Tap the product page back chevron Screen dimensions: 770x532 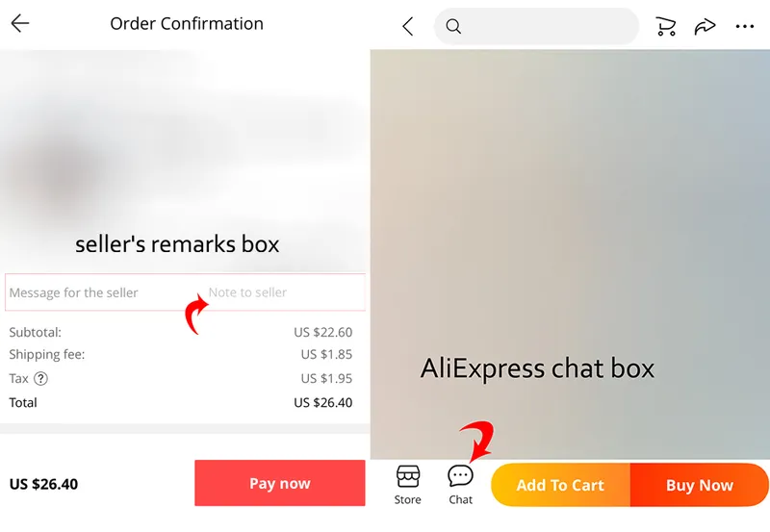[x=407, y=26]
